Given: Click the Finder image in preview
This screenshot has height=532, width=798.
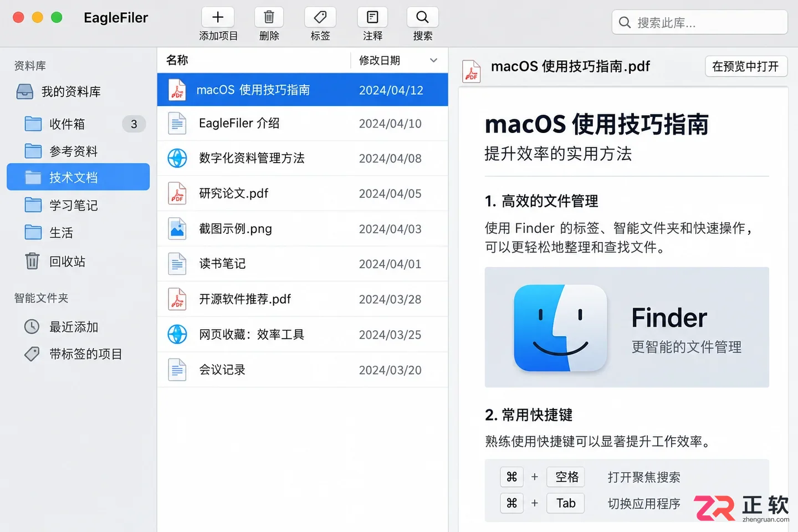Looking at the screenshot, I should (x=627, y=327).
